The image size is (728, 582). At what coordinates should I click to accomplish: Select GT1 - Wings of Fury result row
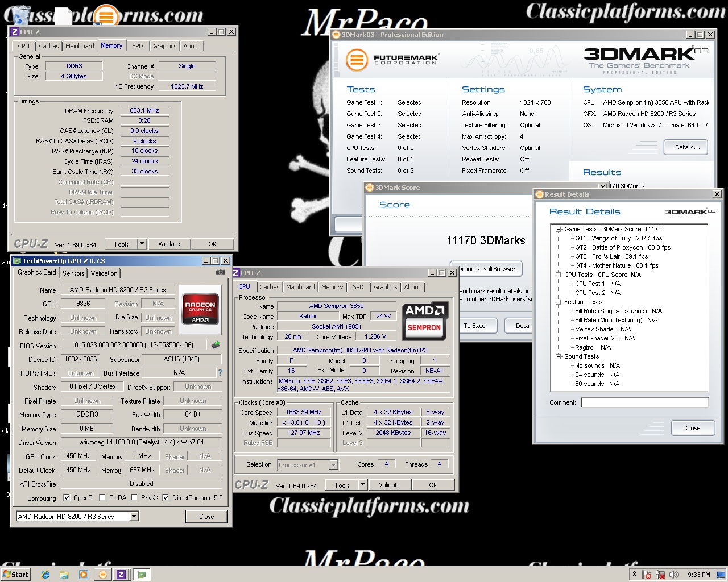(x=619, y=238)
